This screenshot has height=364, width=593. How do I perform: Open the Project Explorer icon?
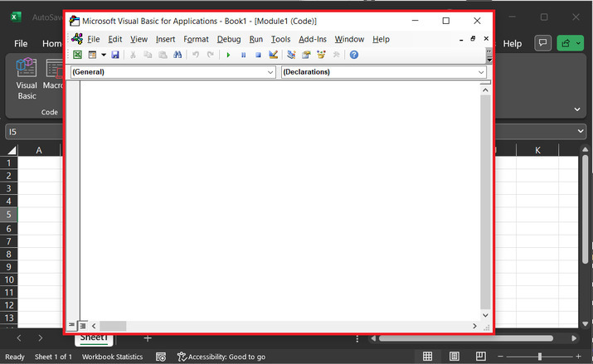pyautogui.click(x=291, y=55)
